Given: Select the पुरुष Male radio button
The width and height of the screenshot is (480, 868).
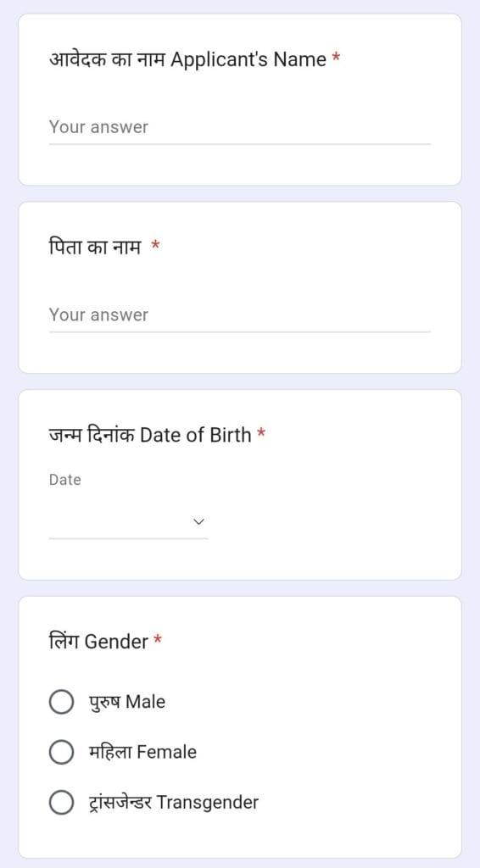Looking at the screenshot, I should pyautogui.click(x=61, y=702).
